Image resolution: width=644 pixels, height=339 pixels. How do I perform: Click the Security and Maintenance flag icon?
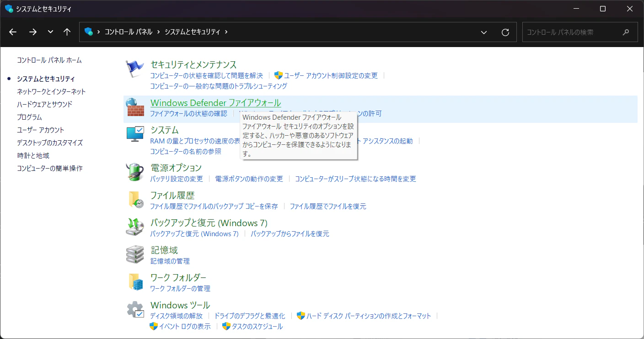[x=135, y=69]
